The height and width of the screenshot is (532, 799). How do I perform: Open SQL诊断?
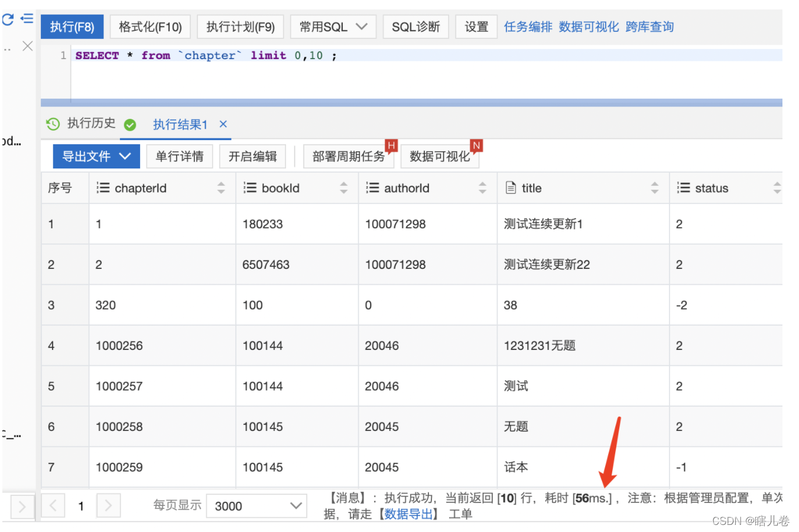[416, 27]
